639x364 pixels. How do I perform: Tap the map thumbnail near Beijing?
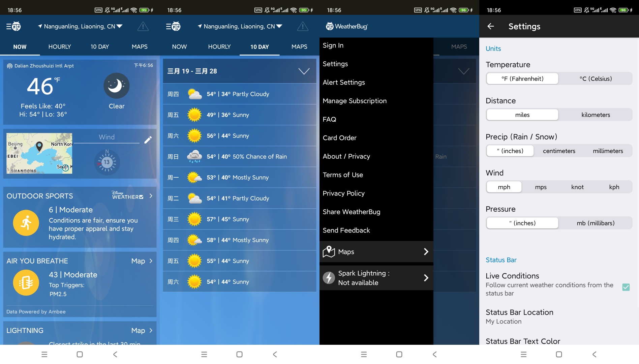[39, 153]
